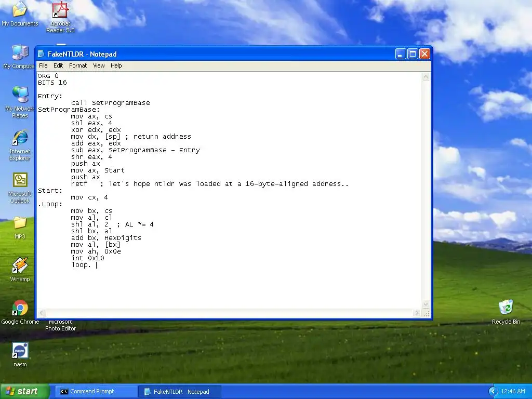Place cursor on 'ORG 0' line
The height and width of the screenshot is (399, 532).
coord(48,76)
